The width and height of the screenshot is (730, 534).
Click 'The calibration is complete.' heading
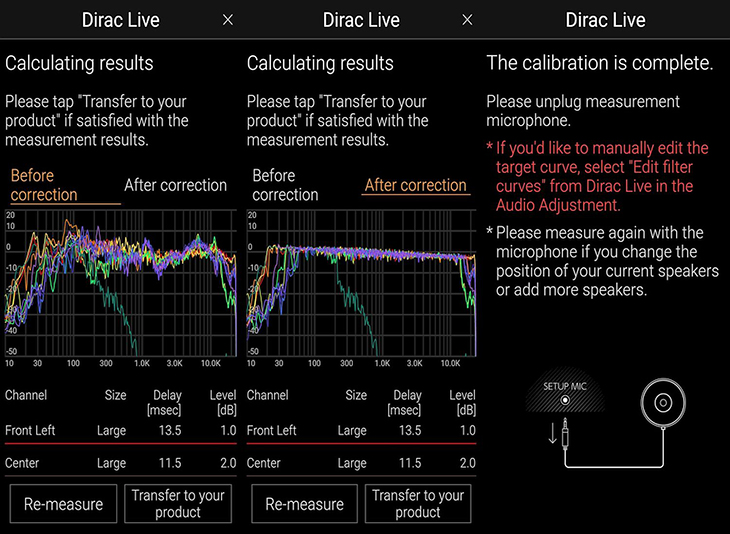[600, 63]
